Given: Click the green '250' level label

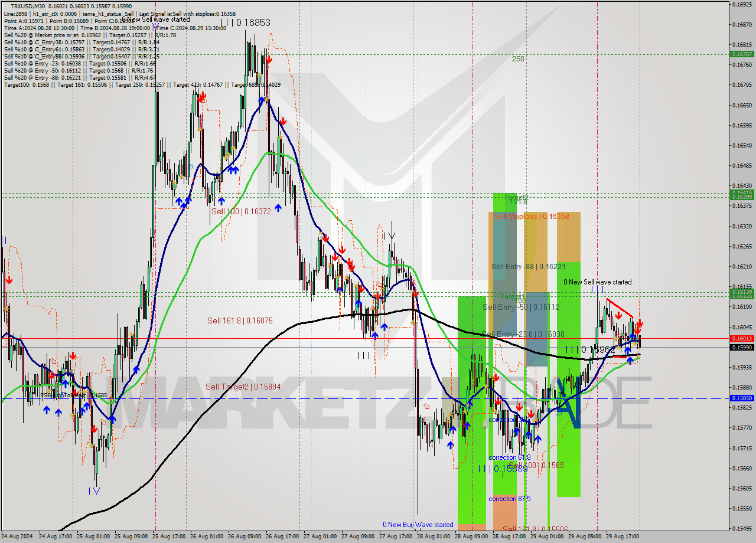Looking at the screenshot, I should tap(518, 59).
